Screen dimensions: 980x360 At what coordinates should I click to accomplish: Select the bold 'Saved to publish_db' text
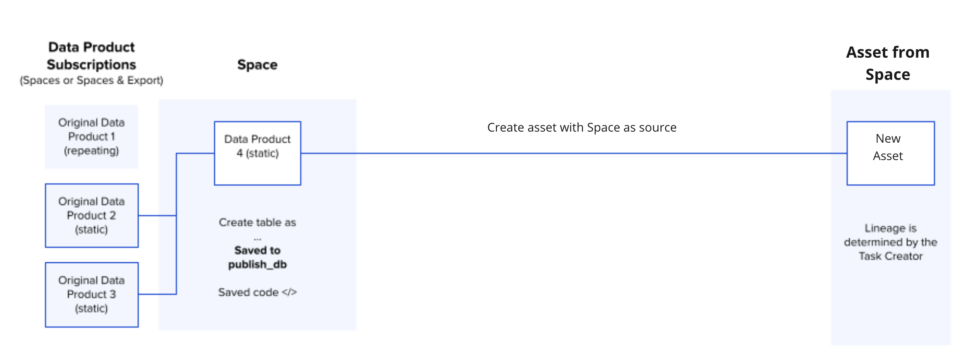pos(257,258)
